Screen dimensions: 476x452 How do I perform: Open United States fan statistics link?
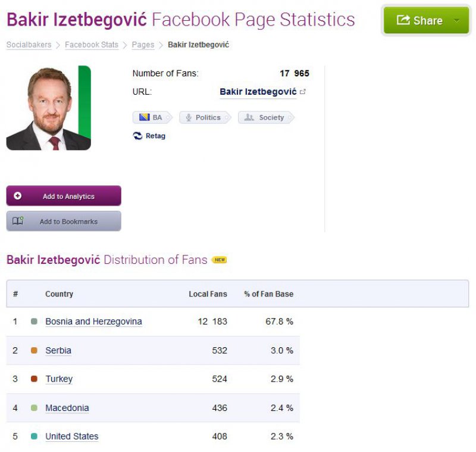coord(71,437)
